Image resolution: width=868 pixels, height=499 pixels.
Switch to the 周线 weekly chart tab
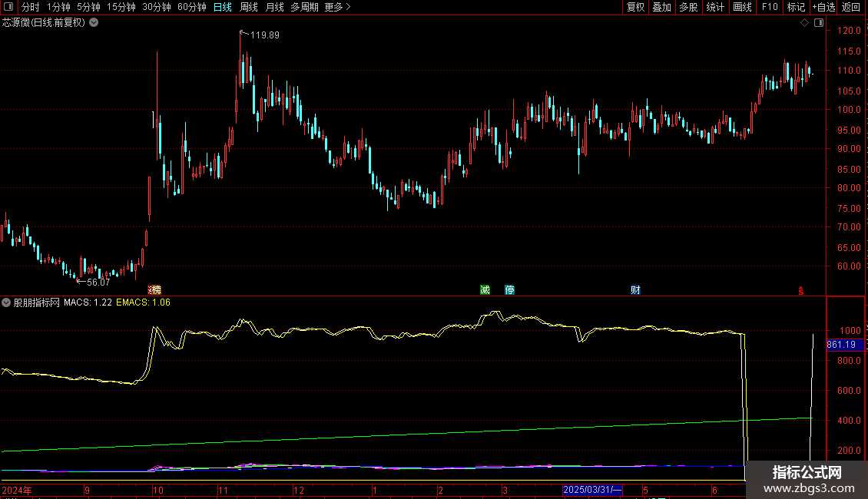249,7
